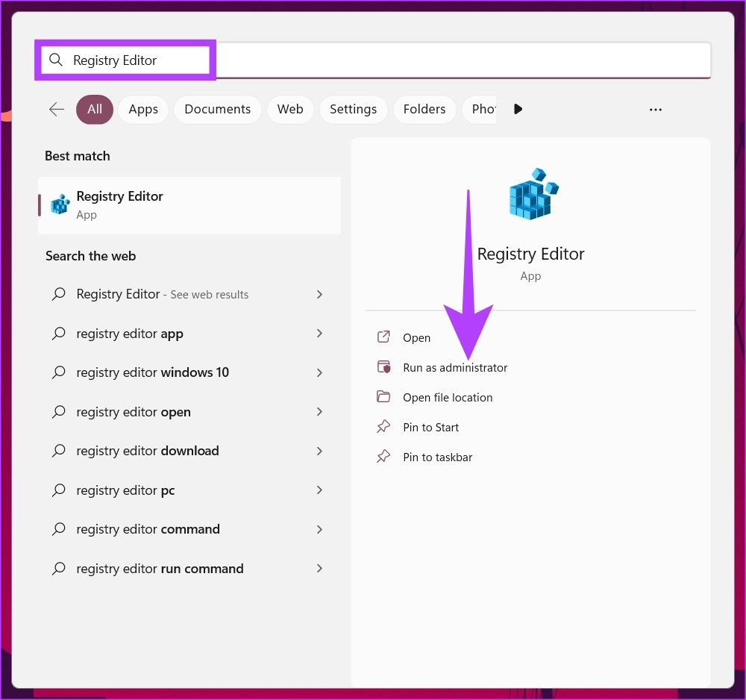Select the 'registry editor run command' suggestion
Viewport: 746px width, 700px height.
(x=189, y=569)
